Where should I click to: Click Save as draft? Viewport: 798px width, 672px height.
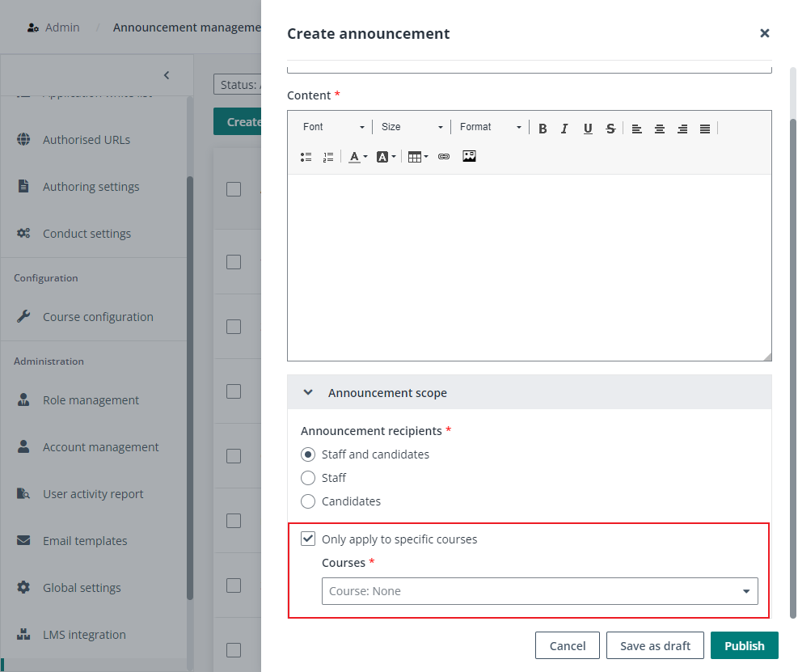click(655, 645)
